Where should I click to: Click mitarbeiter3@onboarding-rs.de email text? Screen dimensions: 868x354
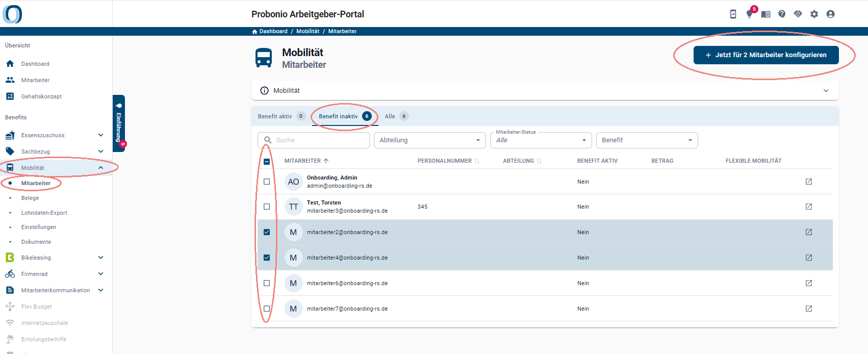pyautogui.click(x=347, y=211)
